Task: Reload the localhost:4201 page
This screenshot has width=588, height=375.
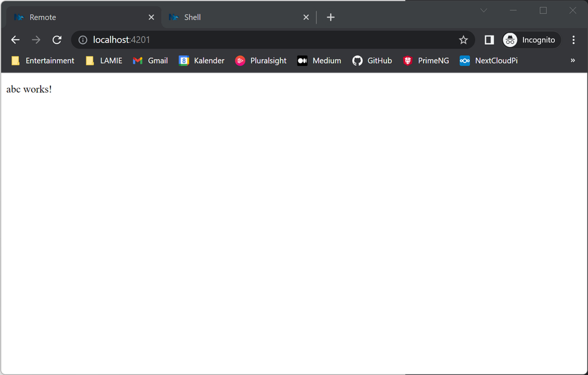Action: click(56, 39)
